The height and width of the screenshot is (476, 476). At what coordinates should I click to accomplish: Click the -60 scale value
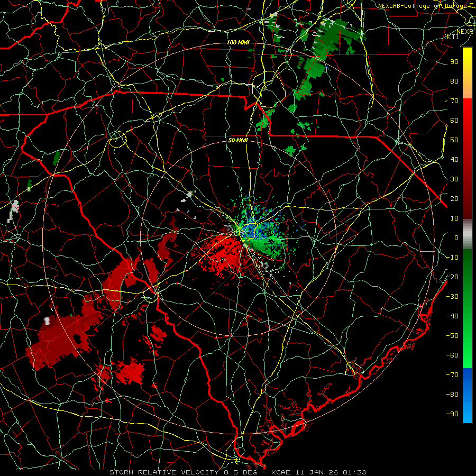pyautogui.click(x=452, y=355)
